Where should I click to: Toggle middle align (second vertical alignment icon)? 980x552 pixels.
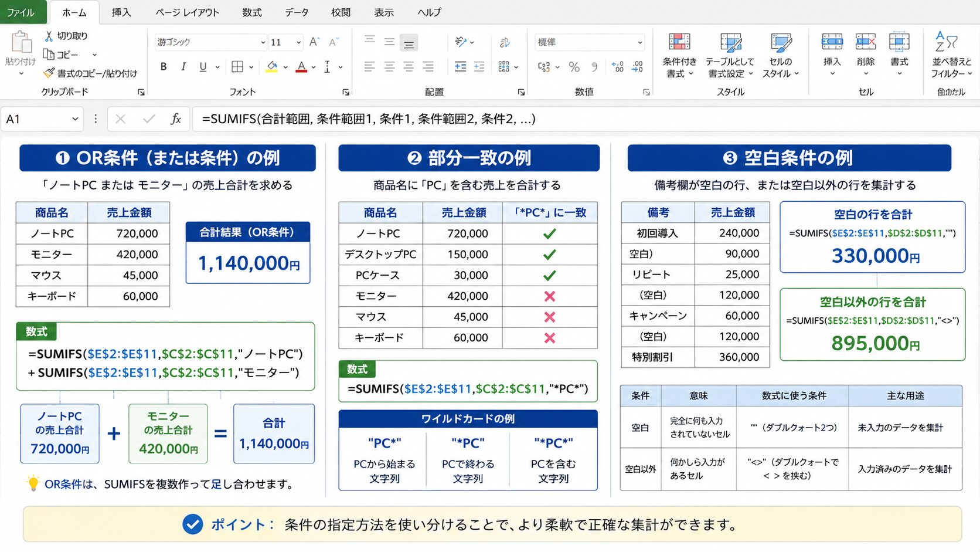click(x=389, y=42)
